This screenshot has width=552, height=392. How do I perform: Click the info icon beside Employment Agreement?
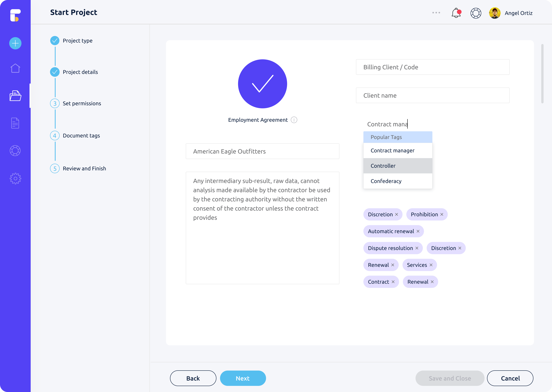pyautogui.click(x=294, y=120)
